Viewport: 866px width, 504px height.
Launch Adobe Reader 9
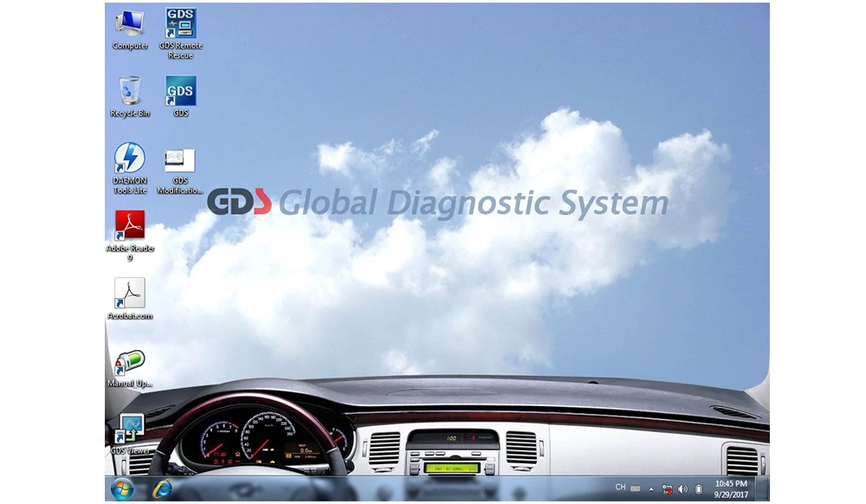130,236
